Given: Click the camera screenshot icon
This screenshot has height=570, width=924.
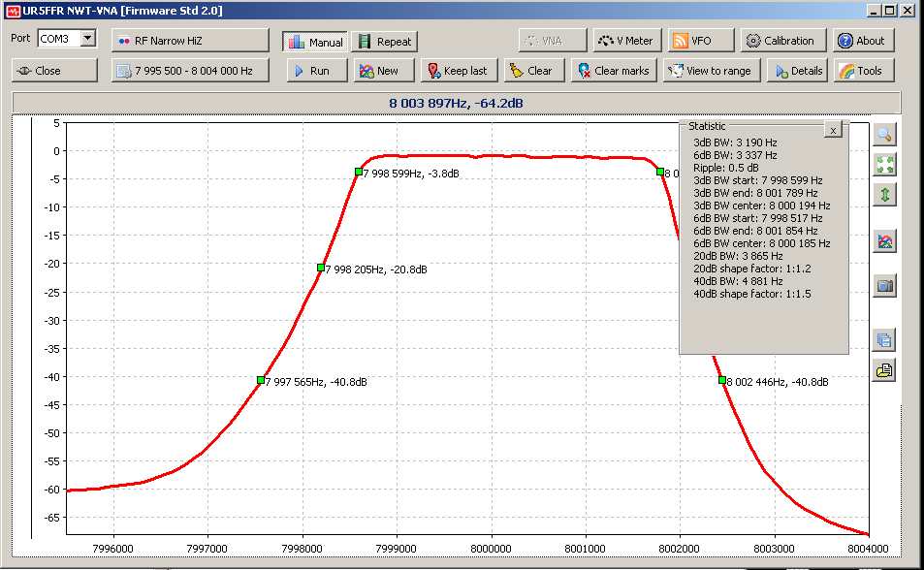Looking at the screenshot, I should click(x=883, y=286).
